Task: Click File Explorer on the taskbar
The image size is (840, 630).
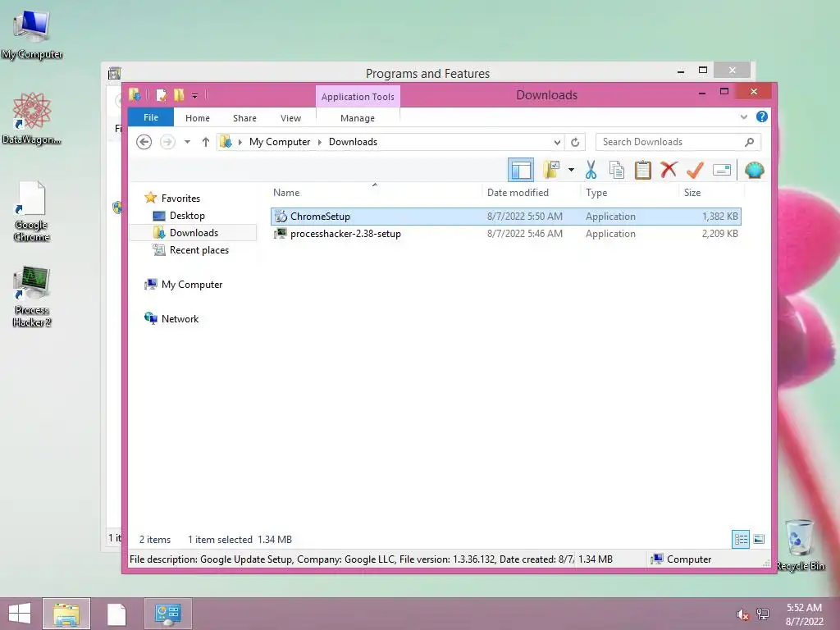Action: pyautogui.click(x=66, y=614)
